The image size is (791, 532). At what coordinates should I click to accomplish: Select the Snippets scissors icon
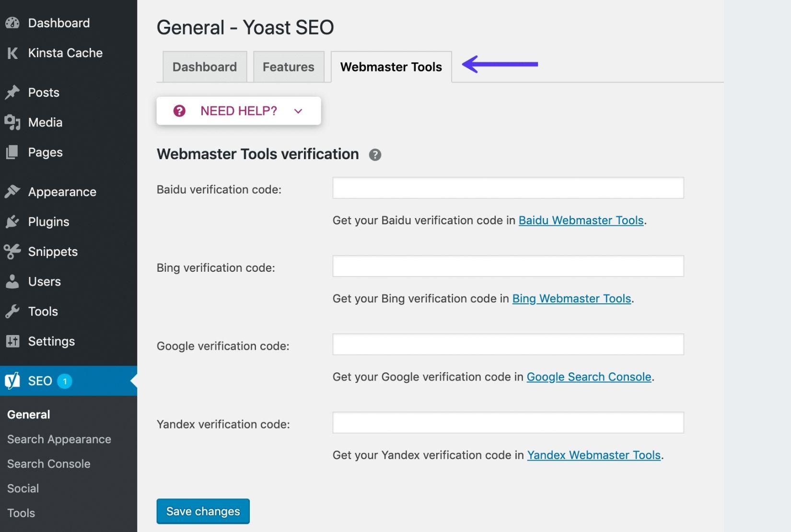(12, 251)
